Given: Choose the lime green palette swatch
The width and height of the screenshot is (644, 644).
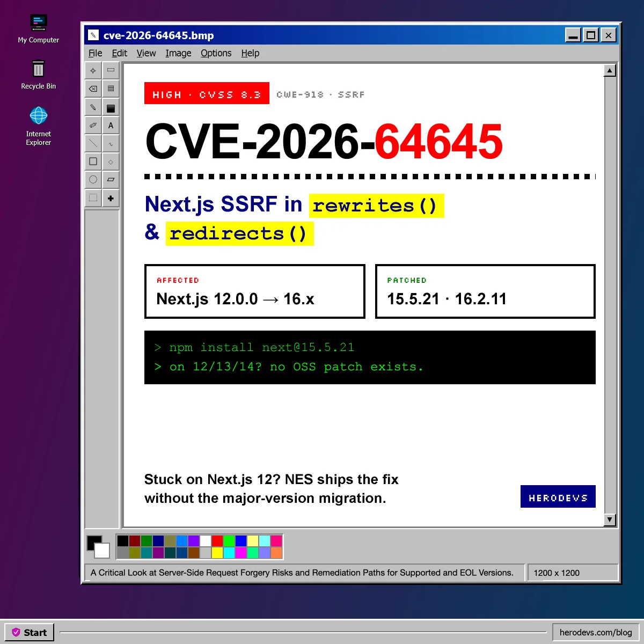Looking at the screenshot, I should 229,541.
